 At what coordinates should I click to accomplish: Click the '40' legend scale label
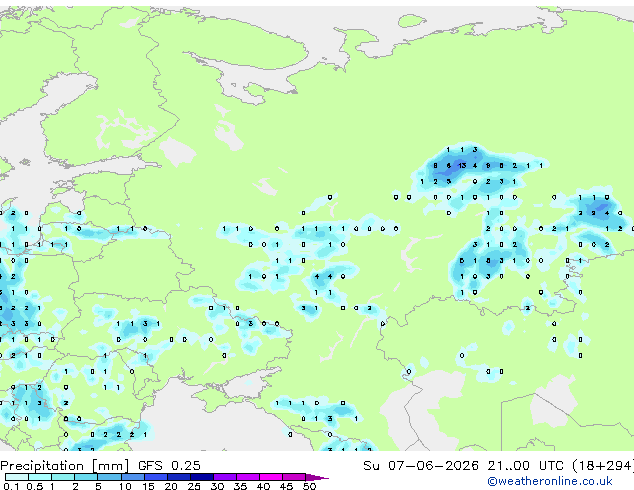coord(263,486)
